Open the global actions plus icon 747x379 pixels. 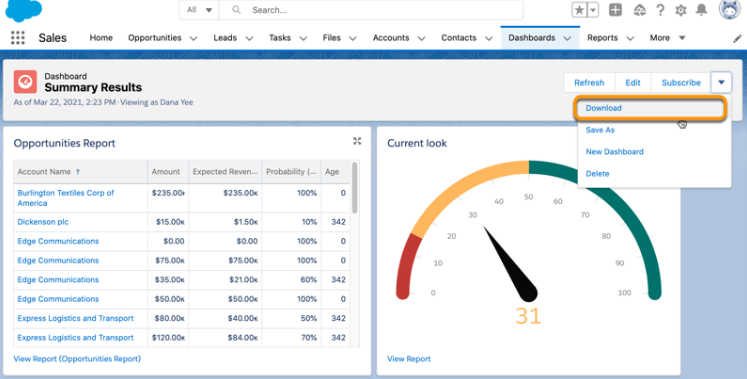click(616, 10)
